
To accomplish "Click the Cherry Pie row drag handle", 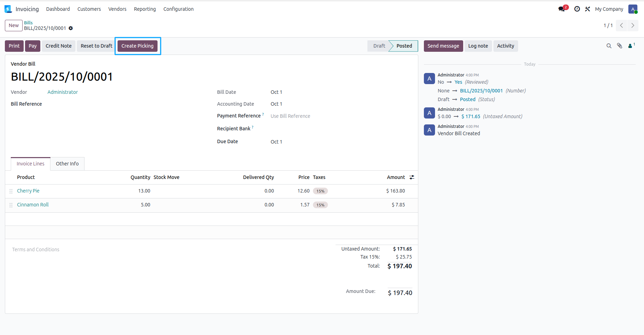I will pos(11,191).
